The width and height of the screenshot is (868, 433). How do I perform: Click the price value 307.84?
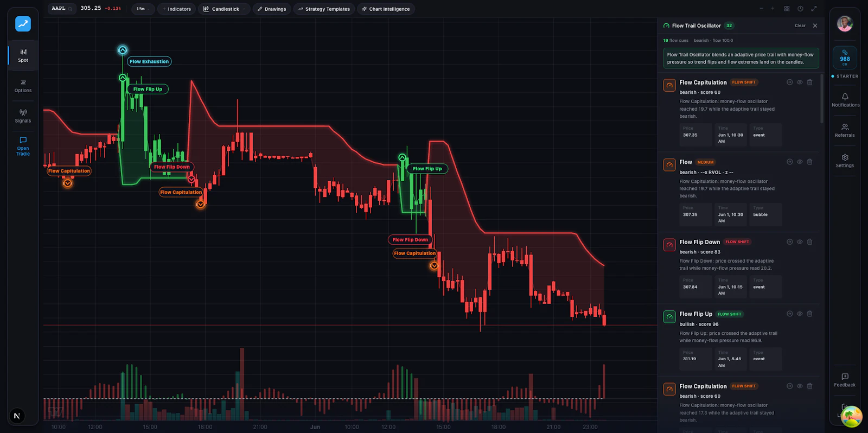690,287
